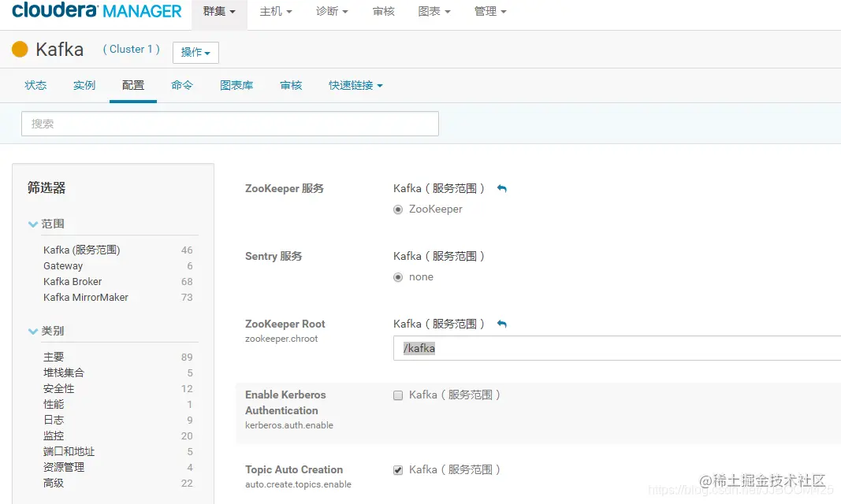Screen dimensions: 841x504
Task: Click the Kafka service title
Action: 60,50
